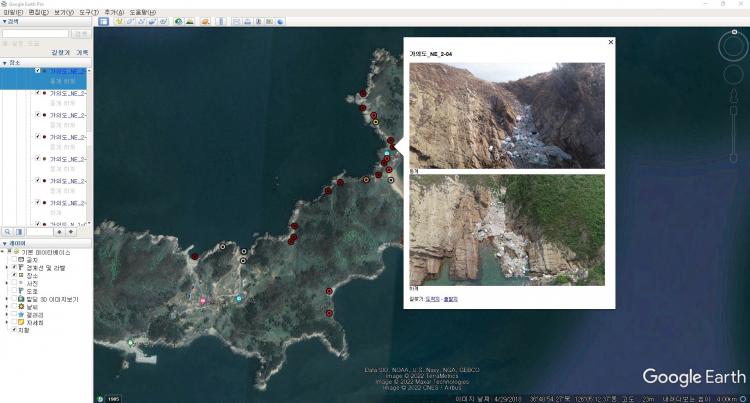Expand the 자세히 layer node
Viewport: 750px width, 403px height.
[x=7, y=323]
